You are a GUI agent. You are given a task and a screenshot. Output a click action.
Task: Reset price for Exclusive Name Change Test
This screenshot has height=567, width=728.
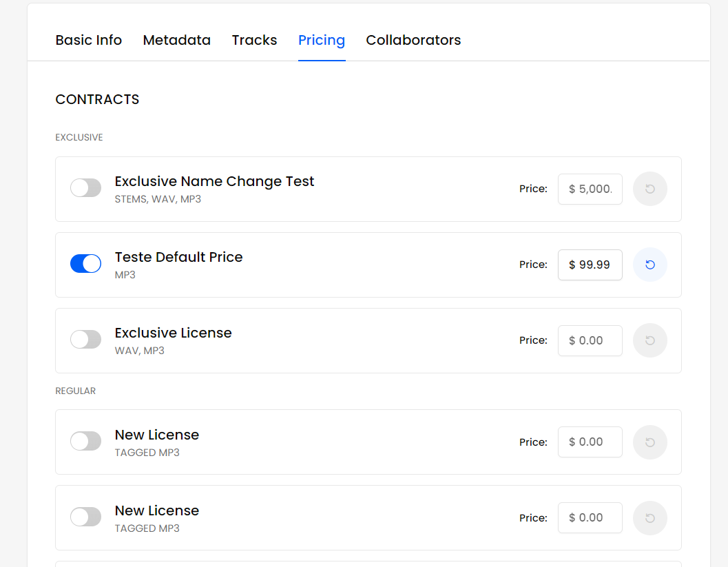pyautogui.click(x=649, y=189)
